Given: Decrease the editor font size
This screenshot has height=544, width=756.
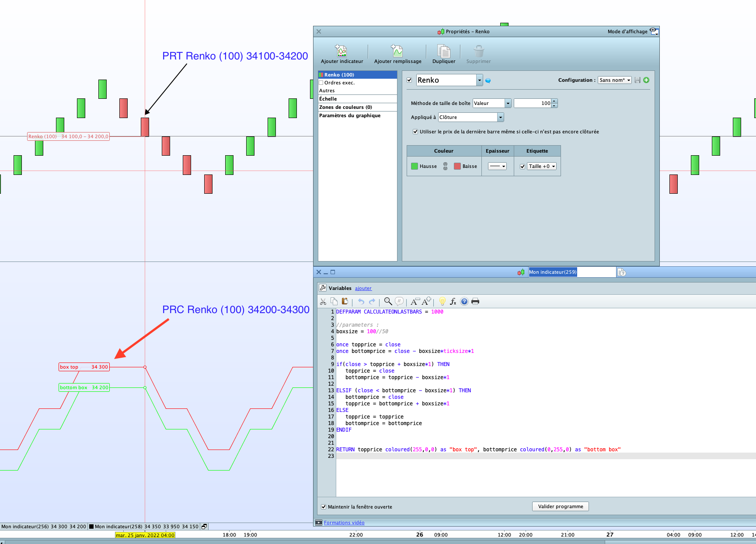Looking at the screenshot, I should (415, 301).
